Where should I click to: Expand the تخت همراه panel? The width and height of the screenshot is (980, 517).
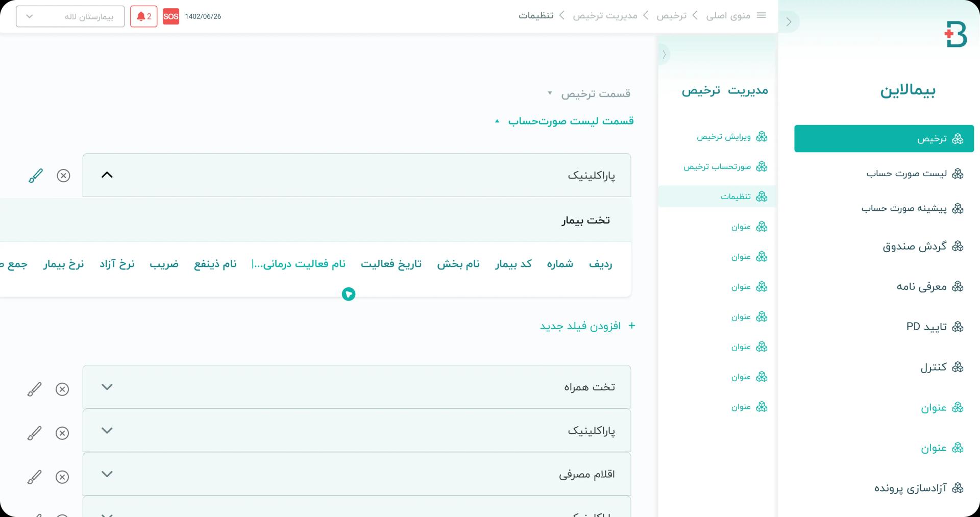click(357, 387)
